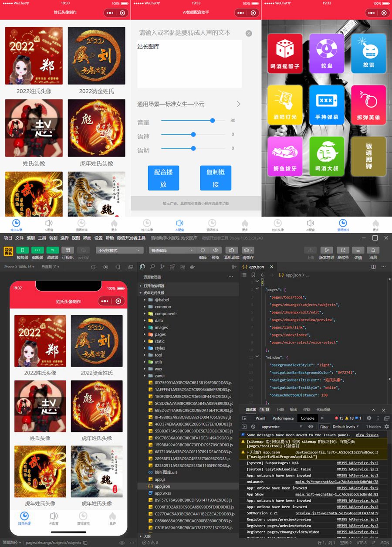Open DevTools settings gear beside message counts

[x=369, y=418]
